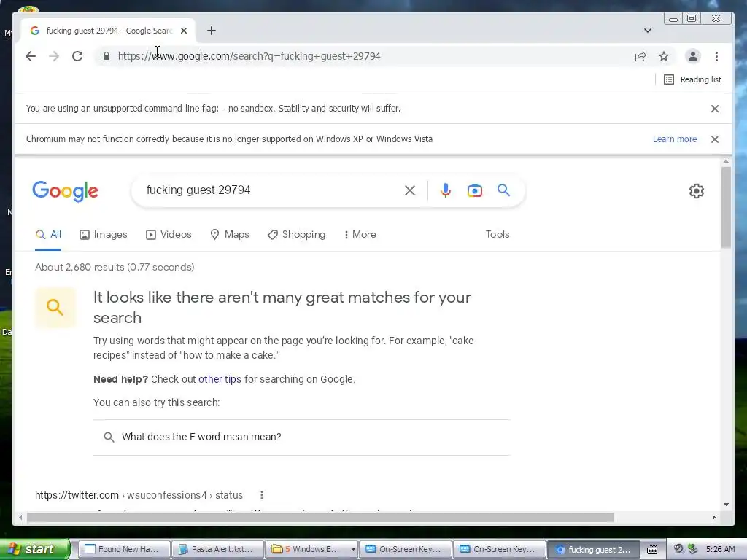Go back to the previous page
Screen dimensions: 747x560
tap(31, 56)
